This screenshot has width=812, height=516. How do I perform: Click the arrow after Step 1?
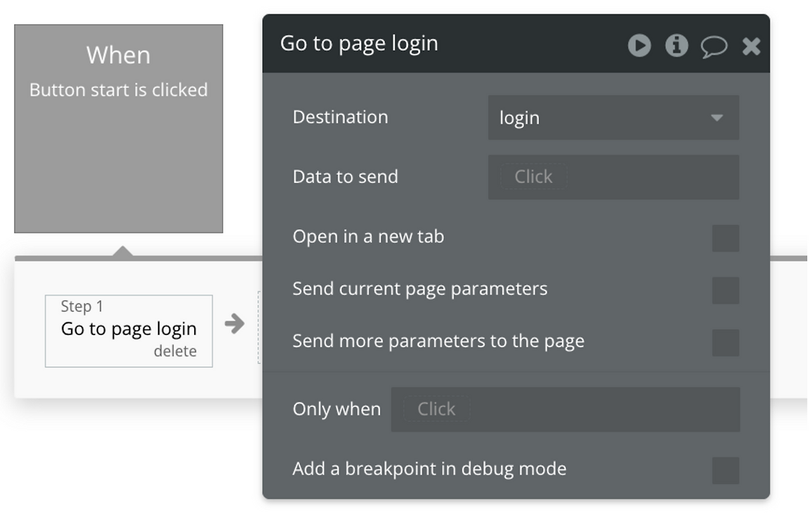click(235, 324)
